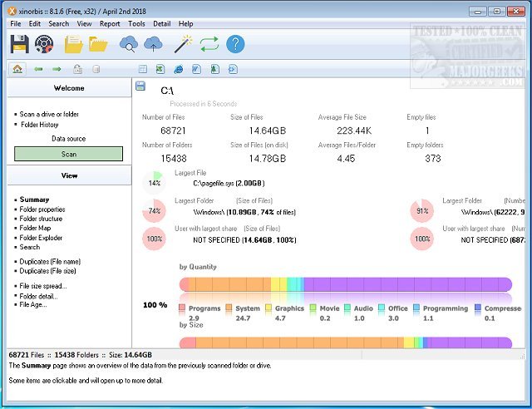Image resolution: width=532 pixels, height=409 pixels.
Task: Open the Help menu
Action: pyautogui.click(x=185, y=24)
